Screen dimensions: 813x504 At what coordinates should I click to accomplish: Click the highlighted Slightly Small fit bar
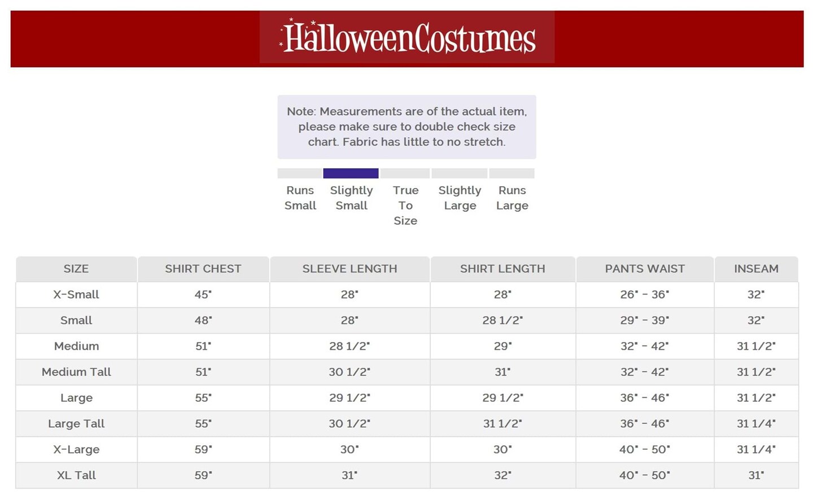tap(351, 173)
